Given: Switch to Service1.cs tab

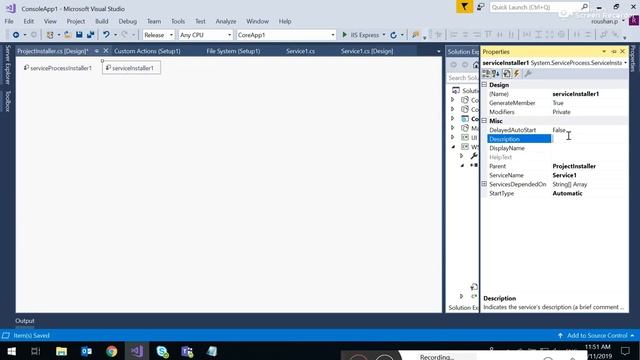Looking at the screenshot, I should point(300,51).
